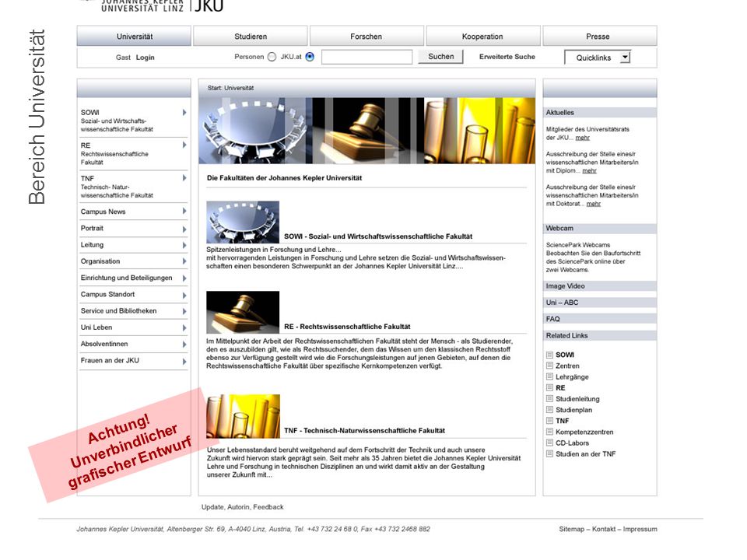Click the document icon beside TNF link
The image size is (747, 560).
pos(549,421)
